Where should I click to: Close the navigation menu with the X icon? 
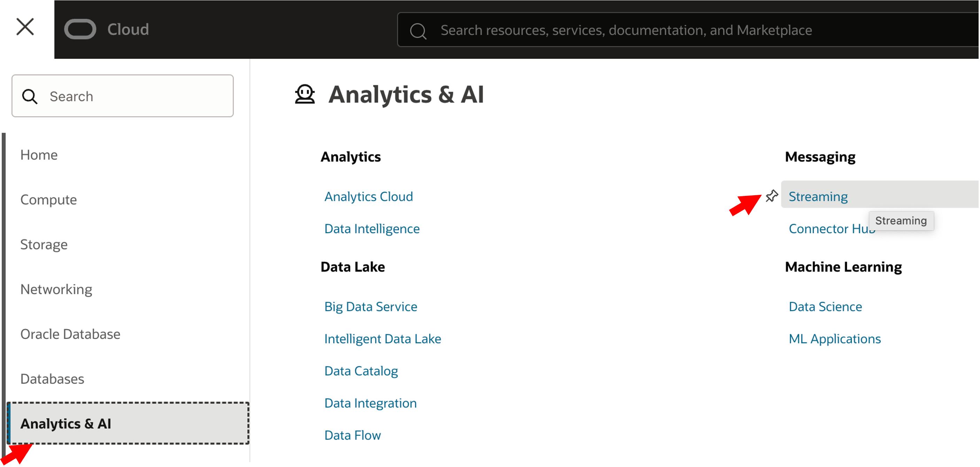point(25,27)
